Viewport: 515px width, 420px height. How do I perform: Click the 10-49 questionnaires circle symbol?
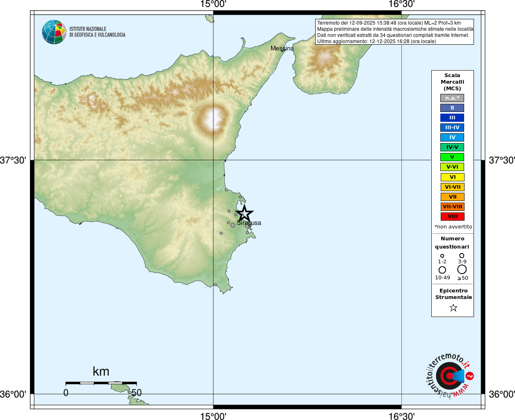pos(442,270)
